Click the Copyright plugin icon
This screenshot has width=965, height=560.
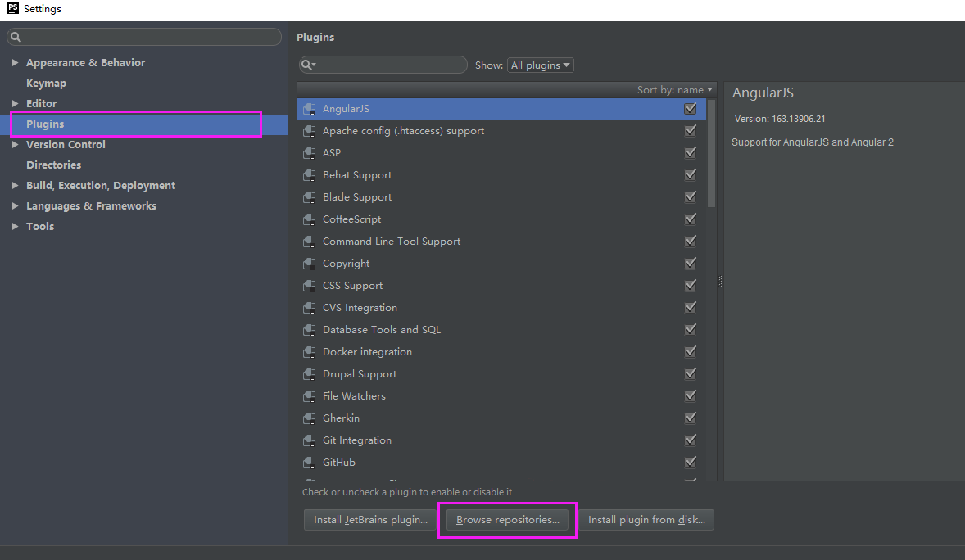pyautogui.click(x=309, y=264)
